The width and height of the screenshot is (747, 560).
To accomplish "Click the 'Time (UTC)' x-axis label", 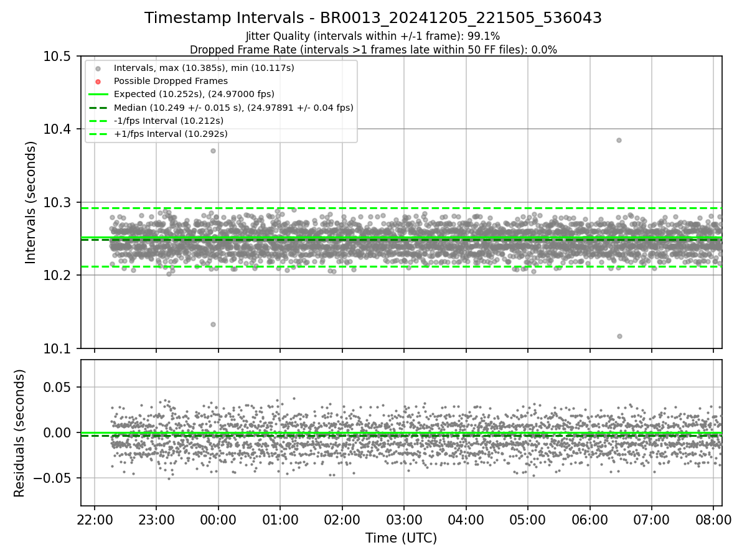I will 401,538.
